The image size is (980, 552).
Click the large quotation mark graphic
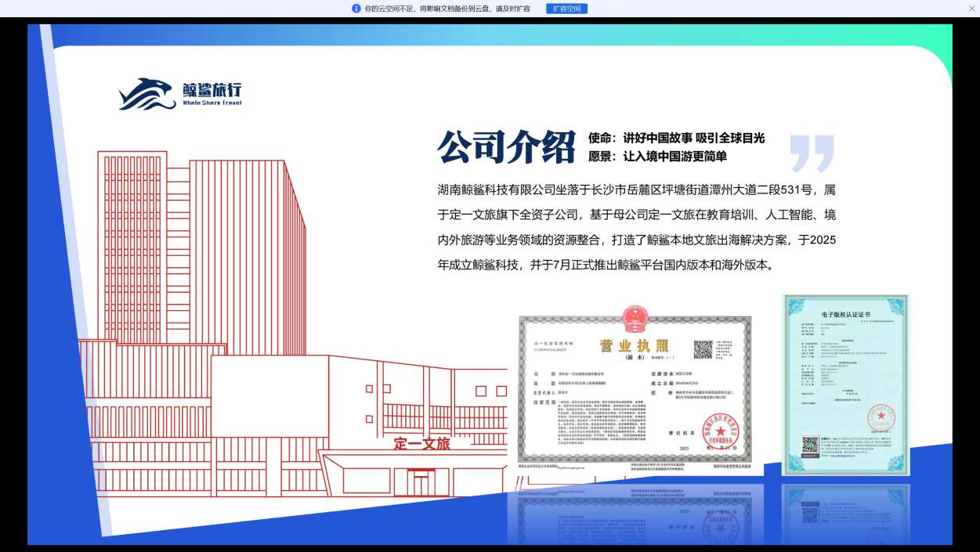[812, 153]
